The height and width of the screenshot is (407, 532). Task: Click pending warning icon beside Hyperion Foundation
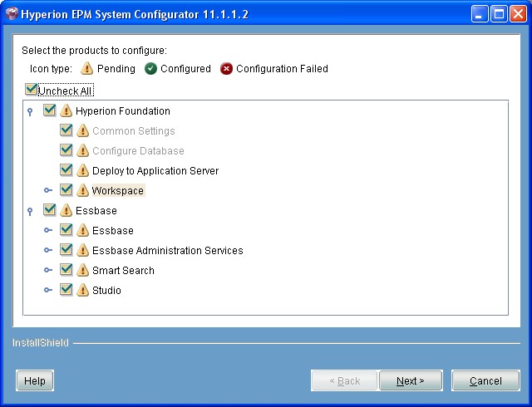click(66, 111)
